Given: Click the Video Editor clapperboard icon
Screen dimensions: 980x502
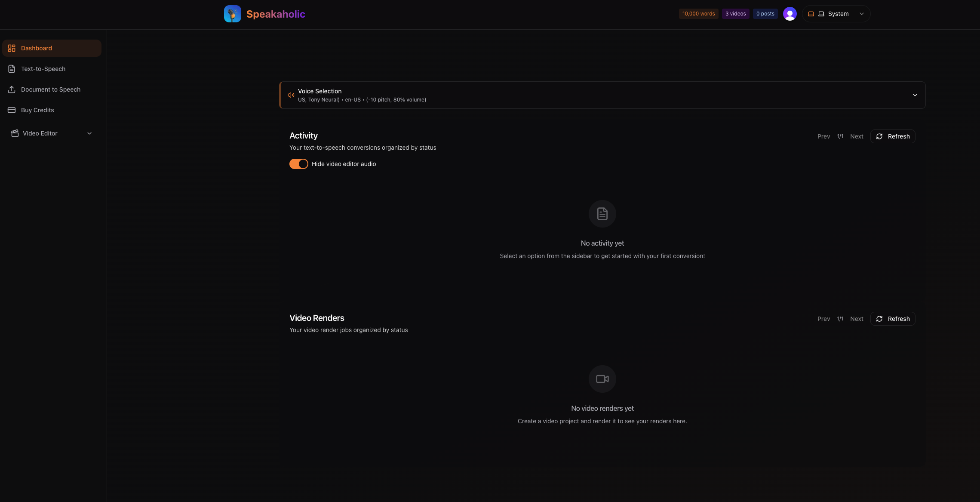Looking at the screenshot, I should click(x=15, y=133).
